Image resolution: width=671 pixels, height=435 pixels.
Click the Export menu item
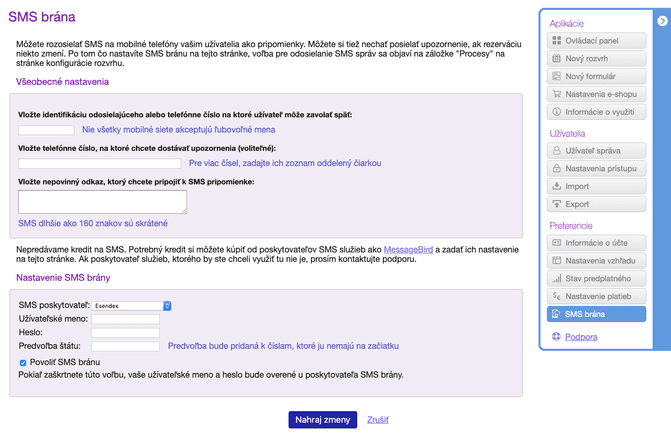[x=596, y=204]
